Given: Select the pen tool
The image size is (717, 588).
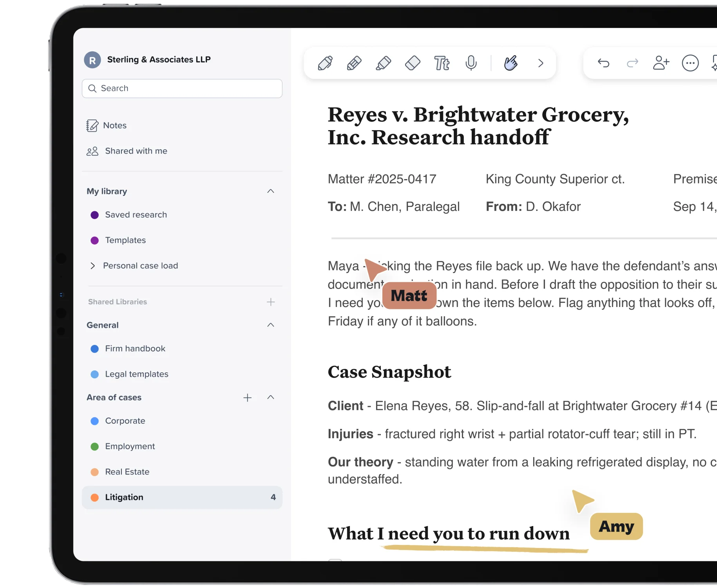Looking at the screenshot, I should (x=325, y=63).
